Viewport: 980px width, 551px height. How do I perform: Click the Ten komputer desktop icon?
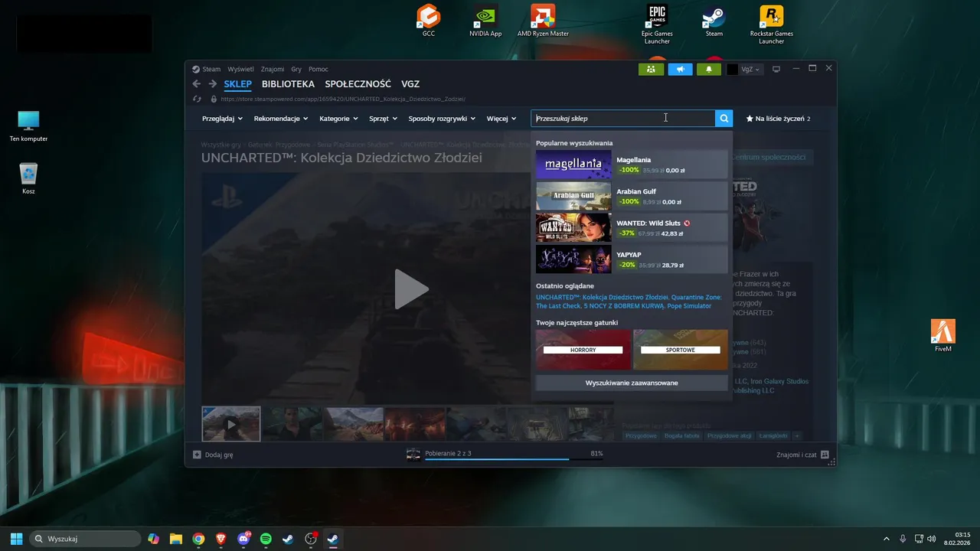coord(28,126)
